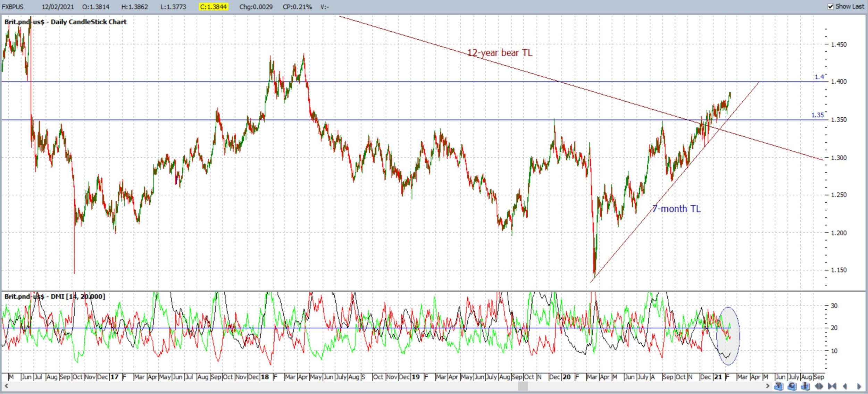Image resolution: width=868 pixels, height=394 pixels.
Task: Click the compress-inward double arrow icon
Action: click(832, 386)
